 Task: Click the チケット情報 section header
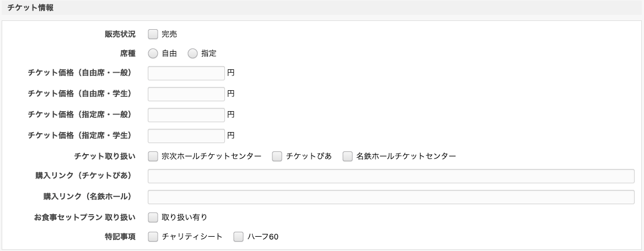(30, 8)
